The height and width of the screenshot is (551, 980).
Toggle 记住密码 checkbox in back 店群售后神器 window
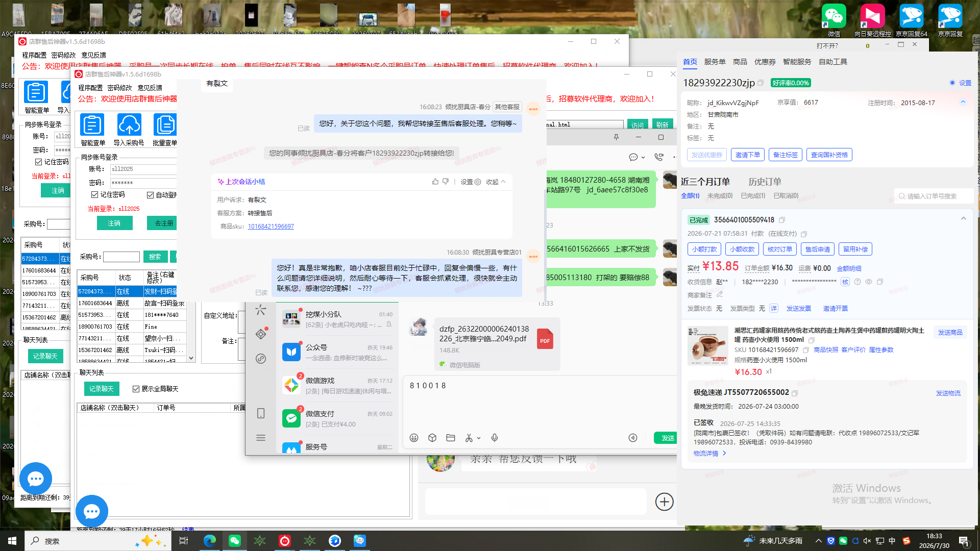(39, 162)
